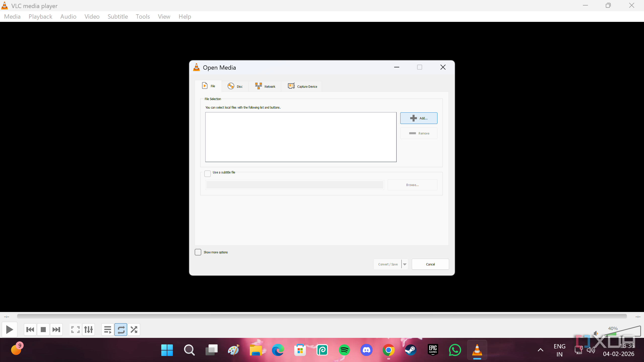The height and width of the screenshot is (362, 644).
Task: Click the Stop playback button
Action: (x=43, y=329)
